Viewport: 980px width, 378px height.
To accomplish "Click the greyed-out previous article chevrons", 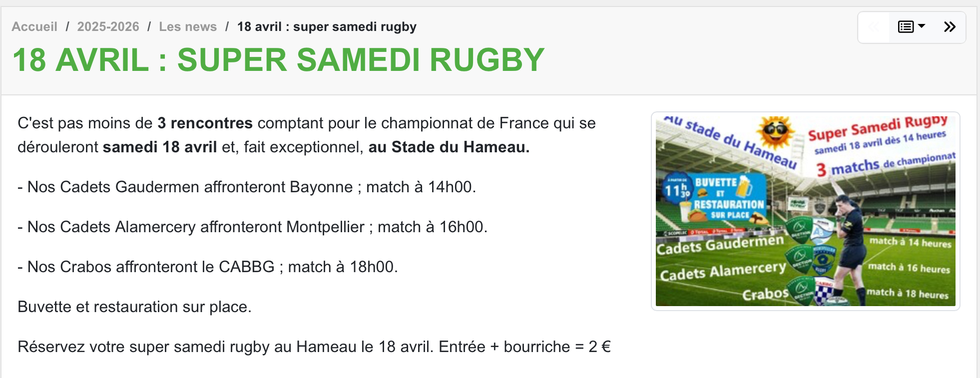I will 873,27.
